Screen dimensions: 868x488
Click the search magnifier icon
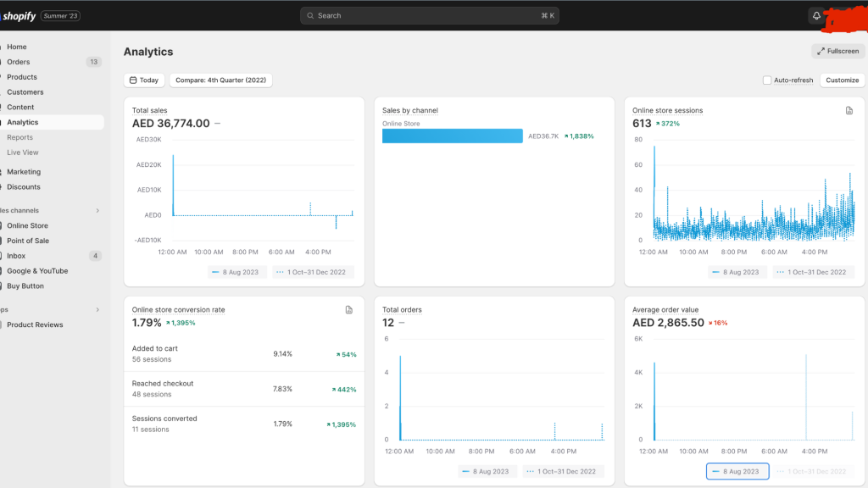(310, 15)
